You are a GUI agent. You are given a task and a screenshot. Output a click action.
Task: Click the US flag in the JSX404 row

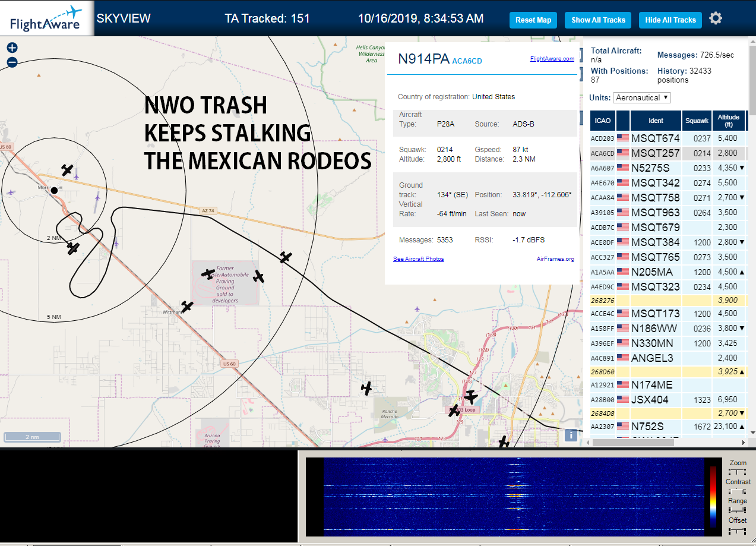coord(623,399)
